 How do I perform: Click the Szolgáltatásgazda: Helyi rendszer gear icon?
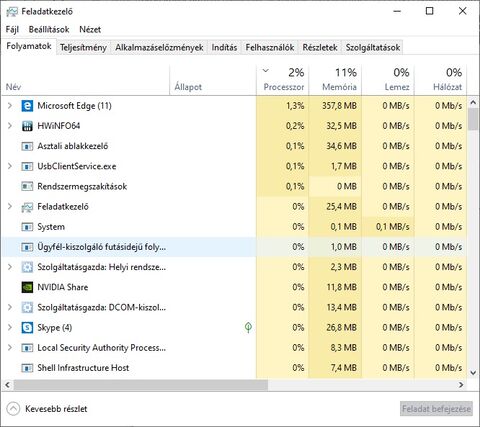(27, 267)
